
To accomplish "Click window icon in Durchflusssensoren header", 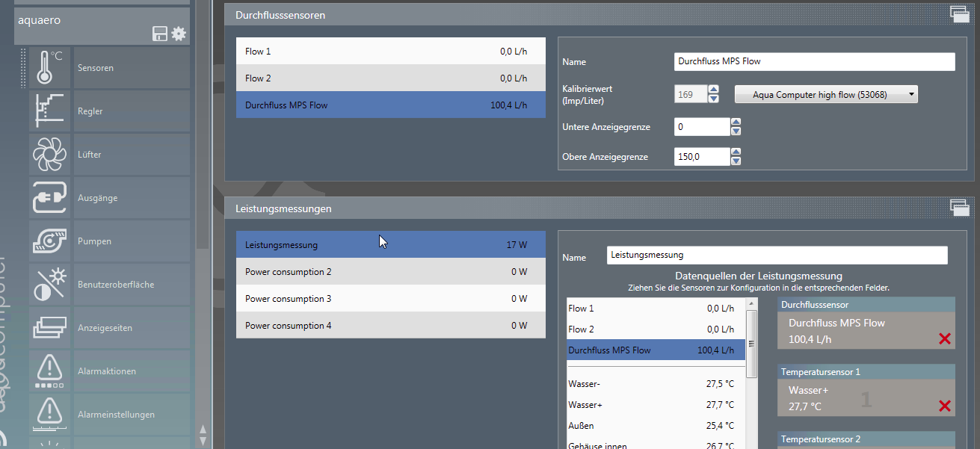I will pos(959,13).
